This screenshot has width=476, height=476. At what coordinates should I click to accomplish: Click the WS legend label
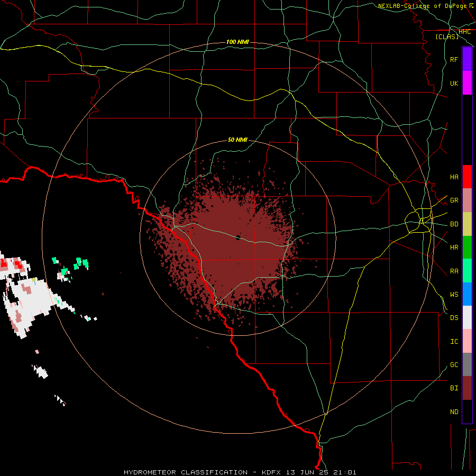point(454,294)
